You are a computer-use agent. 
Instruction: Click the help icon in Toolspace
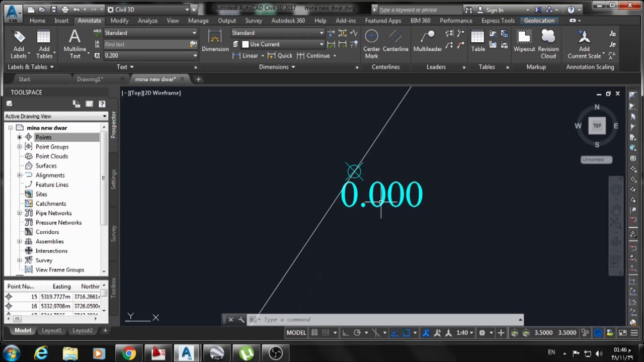102,104
